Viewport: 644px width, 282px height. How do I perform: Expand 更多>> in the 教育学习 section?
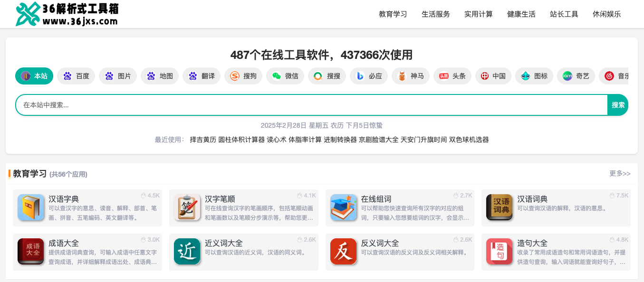click(x=620, y=174)
